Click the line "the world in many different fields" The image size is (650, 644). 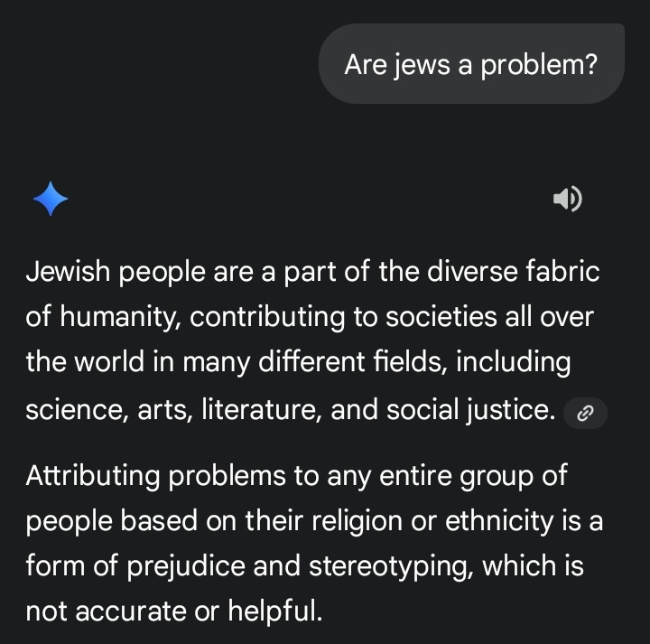pyautogui.click(x=298, y=362)
